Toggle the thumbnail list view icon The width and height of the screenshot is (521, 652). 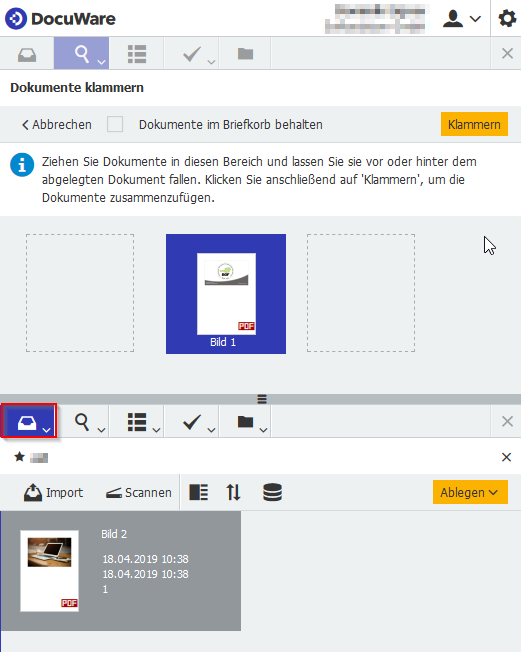tap(198, 492)
